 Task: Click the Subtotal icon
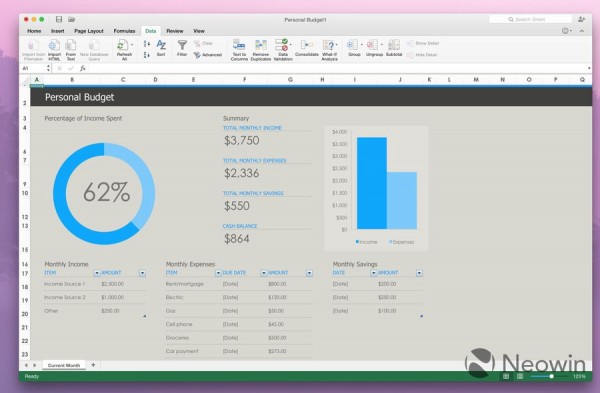point(394,45)
